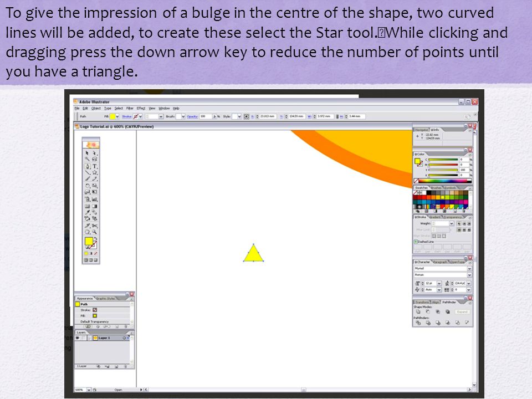Viewport: 532px width, 399px height.
Task: Open the 600% zoom level dropdown
Action: coord(89,390)
